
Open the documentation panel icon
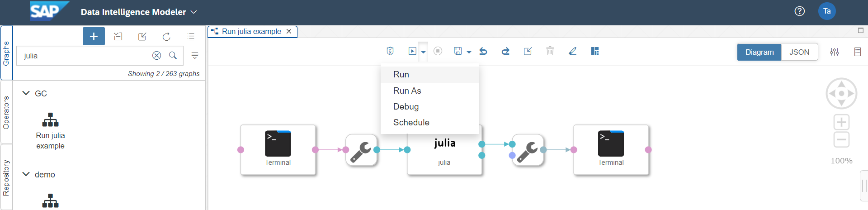[858, 52]
